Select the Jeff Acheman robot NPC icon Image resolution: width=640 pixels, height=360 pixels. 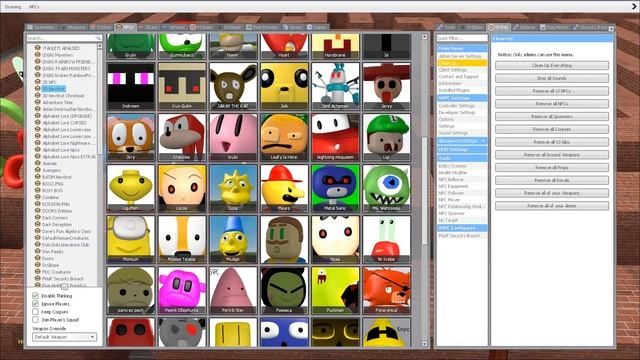click(336, 86)
